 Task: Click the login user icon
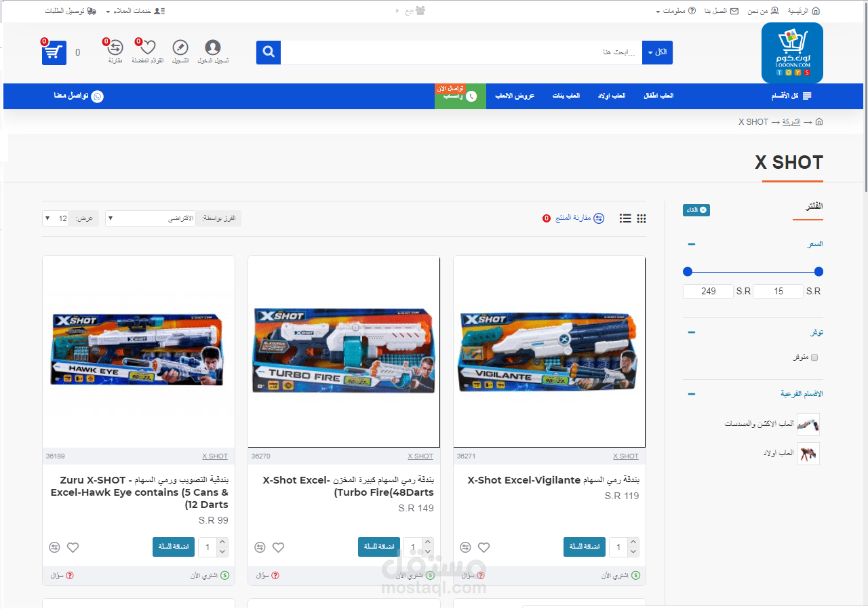(213, 47)
